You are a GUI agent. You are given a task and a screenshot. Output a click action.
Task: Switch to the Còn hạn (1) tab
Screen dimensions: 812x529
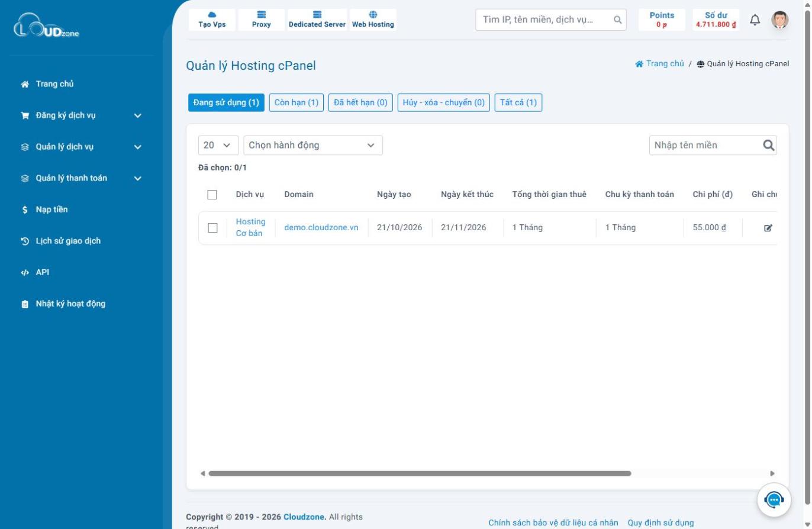pyautogui.click(x=297, y=102)
